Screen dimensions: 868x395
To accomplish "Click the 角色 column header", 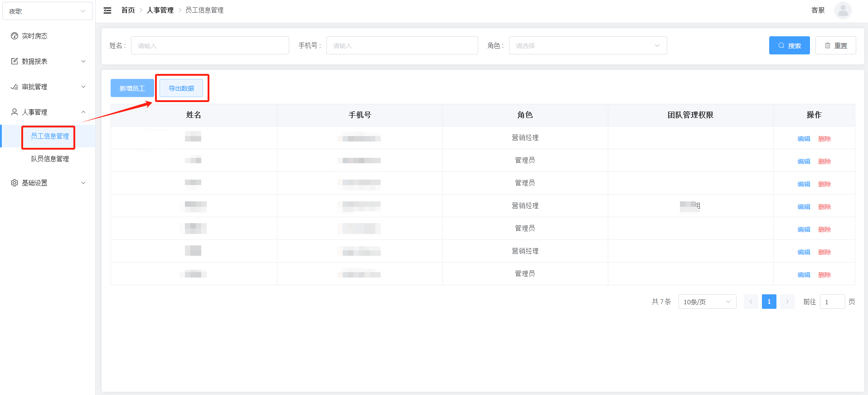I will point(525,115).
